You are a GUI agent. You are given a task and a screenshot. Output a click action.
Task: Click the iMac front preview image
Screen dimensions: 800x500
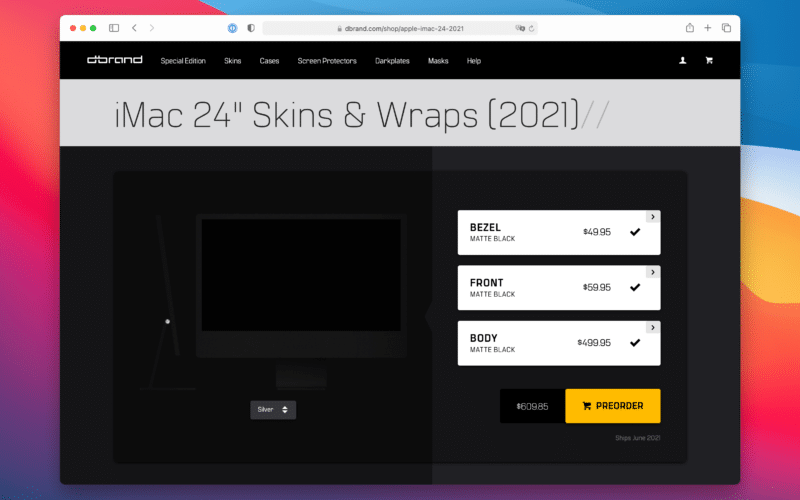[x=301, y=301]
